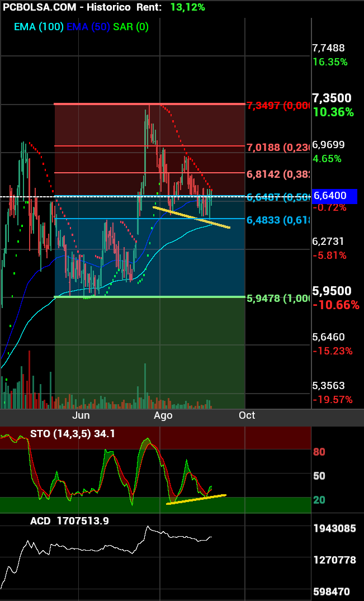Select the Ago month on time axis
364x601 pixels.
[x=163, y=415]
